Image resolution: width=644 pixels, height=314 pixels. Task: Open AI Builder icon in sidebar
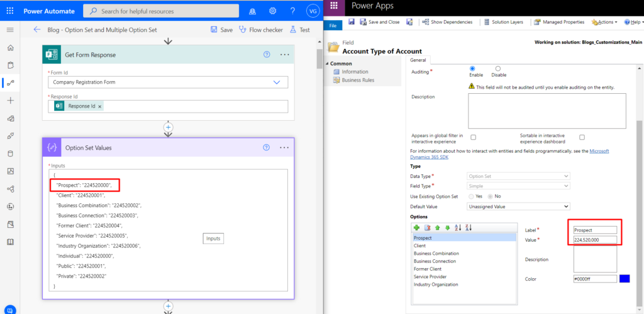pyautogui.click(x=11, y=189)
